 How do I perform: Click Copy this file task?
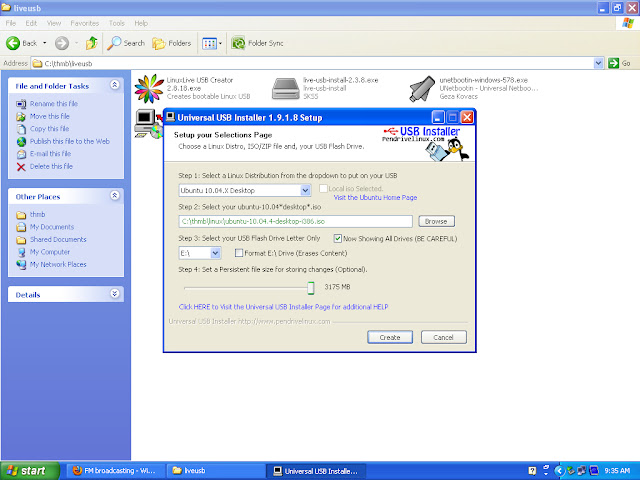[x=49, y=129]
